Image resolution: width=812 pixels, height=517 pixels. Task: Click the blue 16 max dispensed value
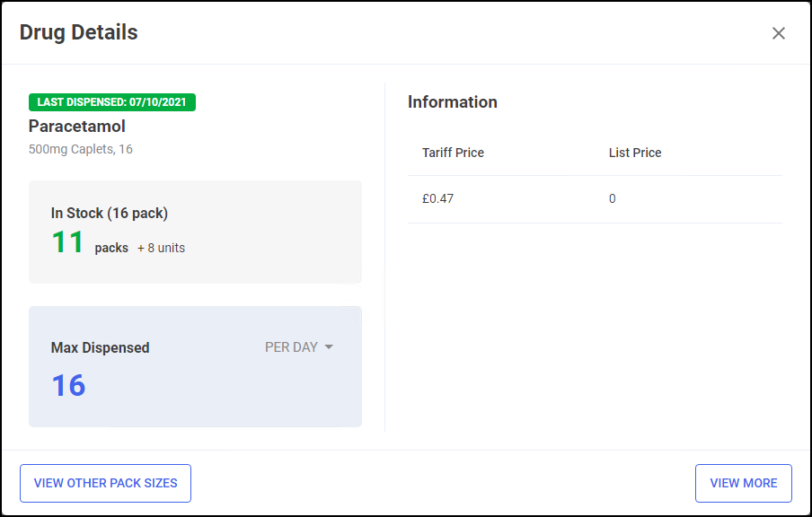tap(68, 385)
